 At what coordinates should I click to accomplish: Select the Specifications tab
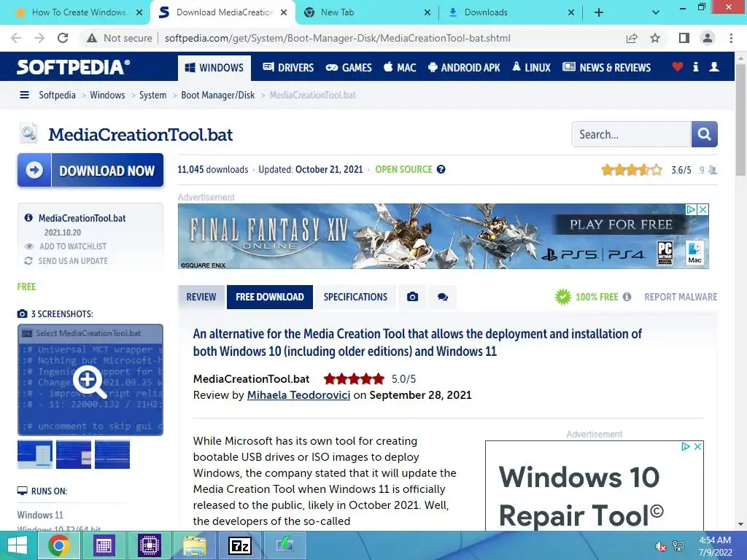(355, 297)
